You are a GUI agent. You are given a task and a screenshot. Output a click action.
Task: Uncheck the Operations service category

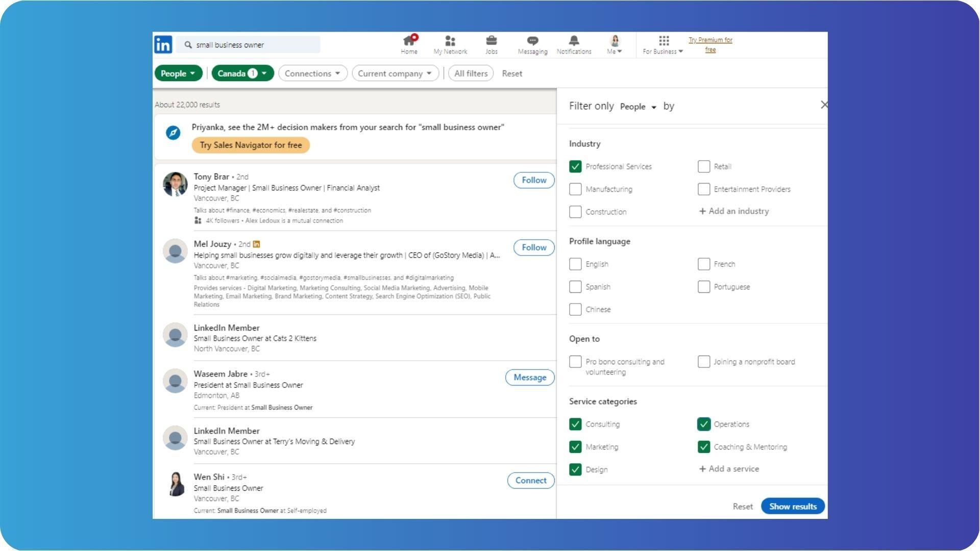pyautogui.click(x=704, y=424)
